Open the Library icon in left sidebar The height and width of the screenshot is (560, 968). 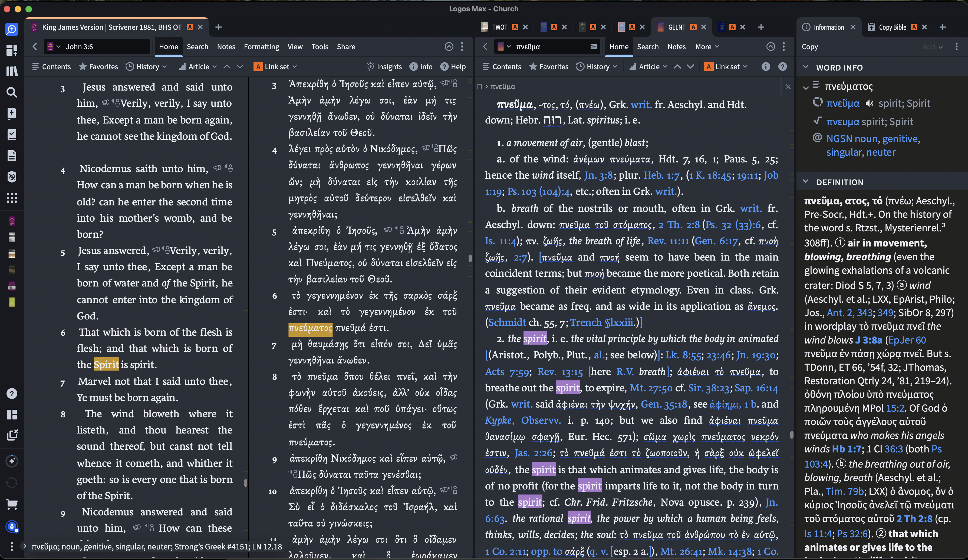click(12, 71)
